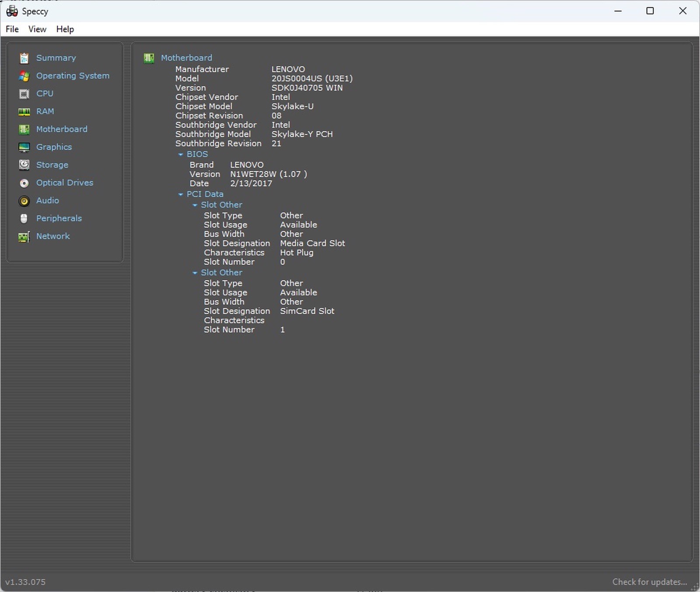Image resolution: width=700 pixels, height=592 pixels.
Task: Click the Media Card Slot designation value
Action: (312, 243)
